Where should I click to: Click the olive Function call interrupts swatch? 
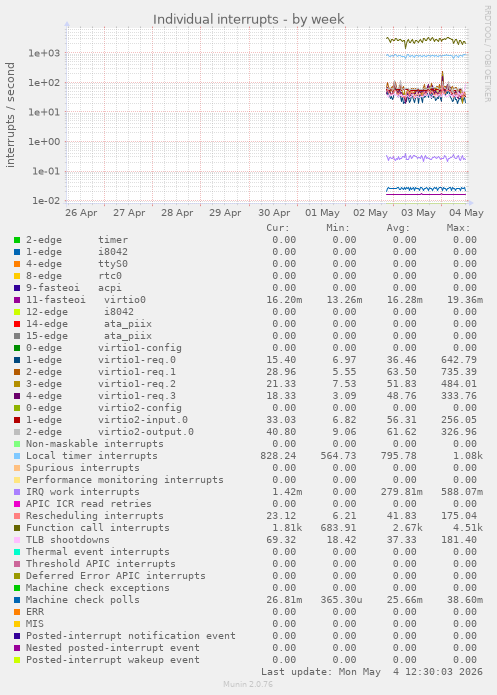17,528
